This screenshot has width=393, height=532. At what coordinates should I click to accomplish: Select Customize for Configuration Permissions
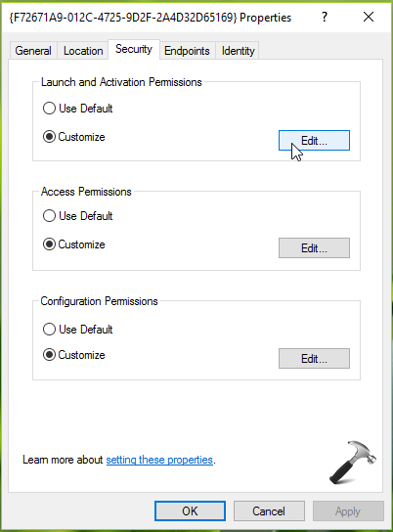pyautogui.click(x=74, y=355)
